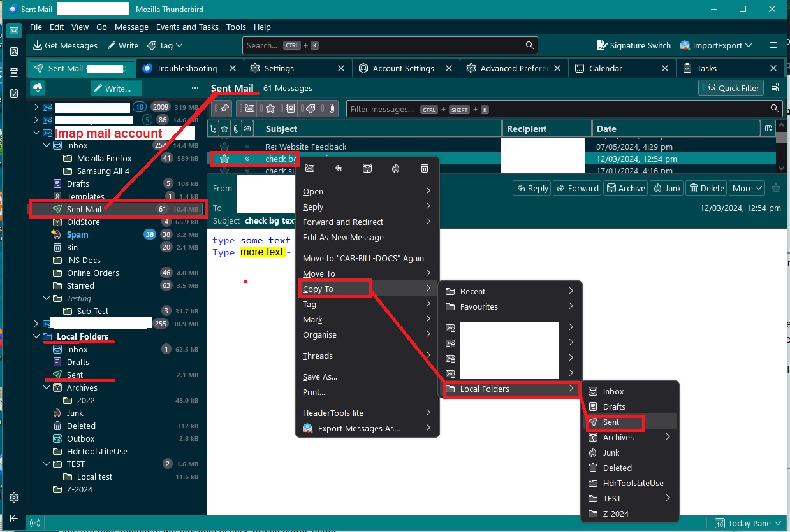Open the Tools menu
790x532 pixels.
click(236, 27)
